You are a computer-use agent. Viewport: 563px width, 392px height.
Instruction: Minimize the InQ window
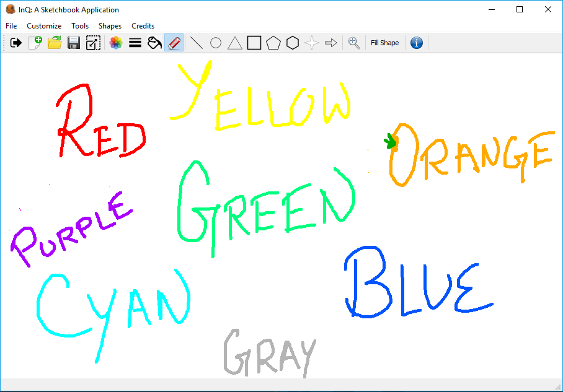coord(492,10)
